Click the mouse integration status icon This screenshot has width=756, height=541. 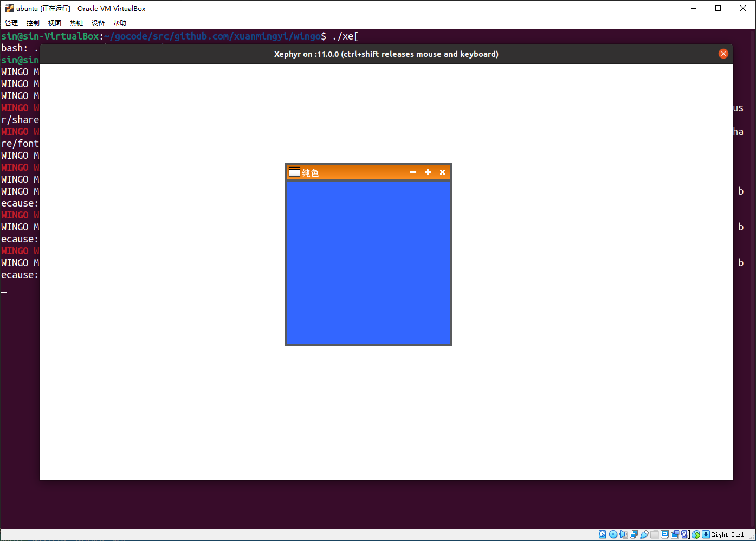coord(696,534)
